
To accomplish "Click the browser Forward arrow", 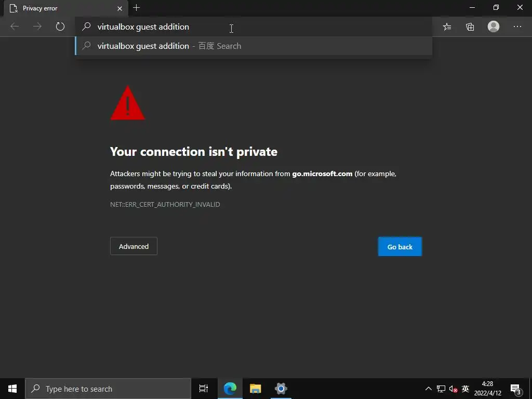I will pyautogui.click(x=37, y=26).
